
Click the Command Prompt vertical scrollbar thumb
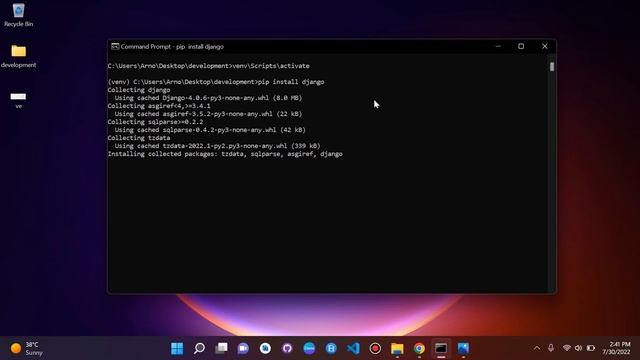(552, 67)
